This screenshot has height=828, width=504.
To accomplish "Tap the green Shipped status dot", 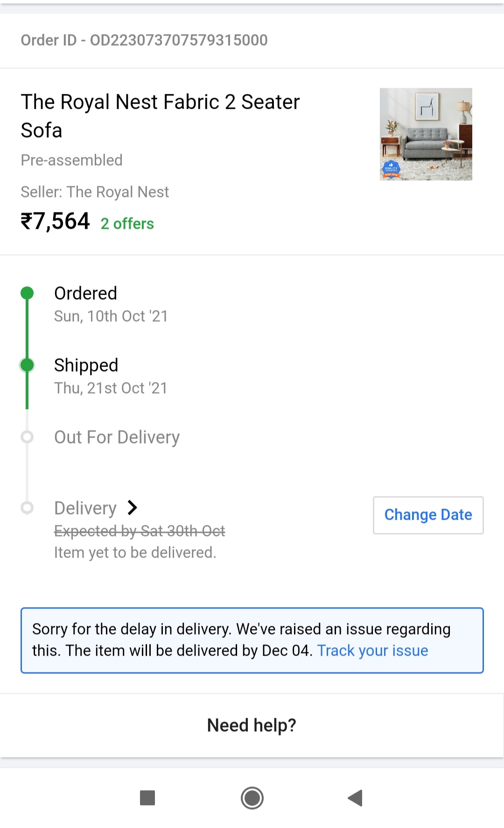I will (28, 365).
